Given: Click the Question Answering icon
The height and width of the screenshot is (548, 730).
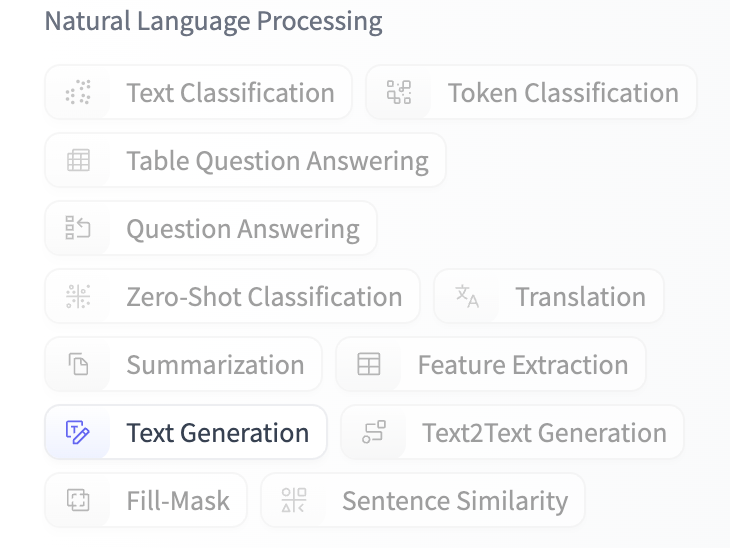Looking at the screenshot, I should coord(78,229).
